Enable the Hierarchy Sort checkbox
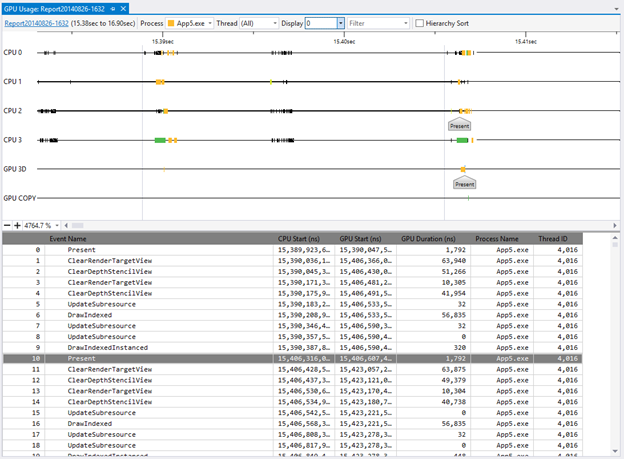The width and height of the screenshot is (624, 459). [420, 22]
